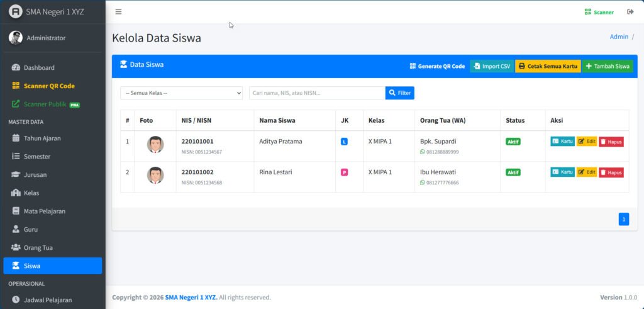Open Scanner Publik PWA menu item
Screen dimensions: 644x309
click(x=53, y=104)
